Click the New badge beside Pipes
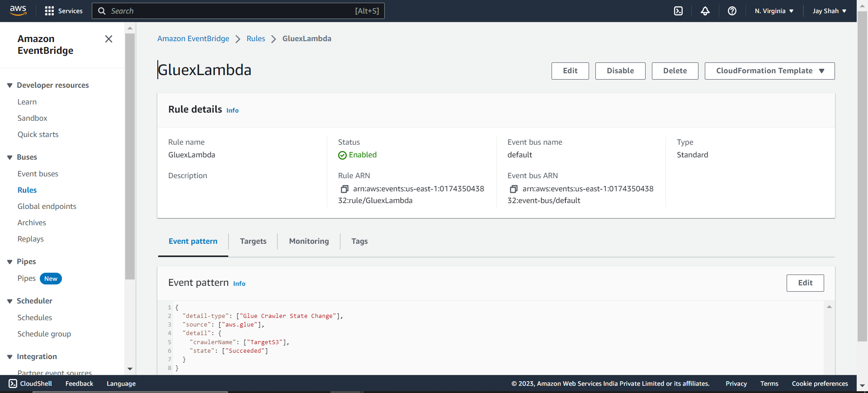 51,279
